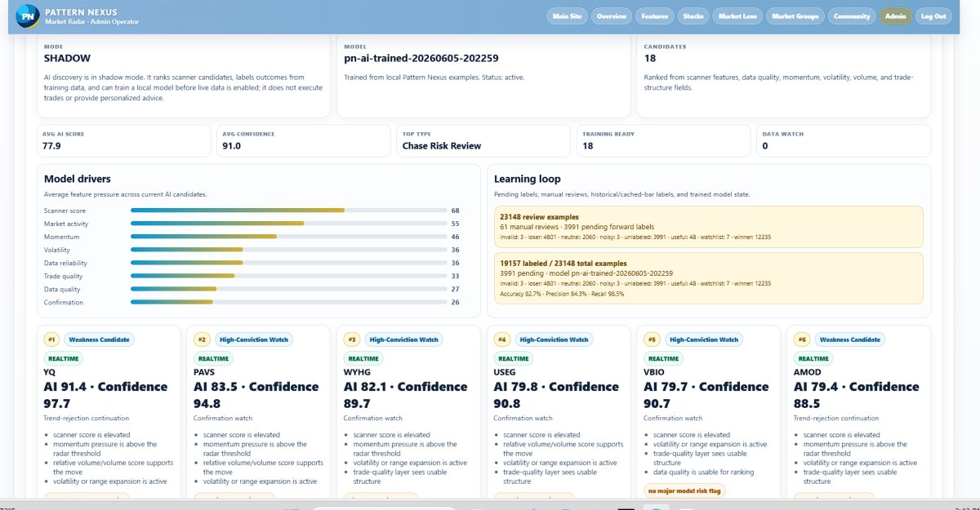Go to the Overview page
This screenshot has height=510, width=980.
[611, 16]
